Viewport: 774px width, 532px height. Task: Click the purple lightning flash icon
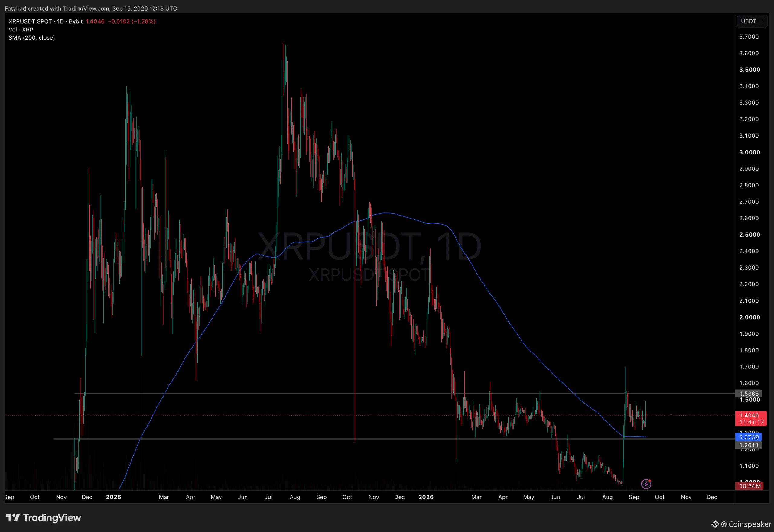[646, 484]
